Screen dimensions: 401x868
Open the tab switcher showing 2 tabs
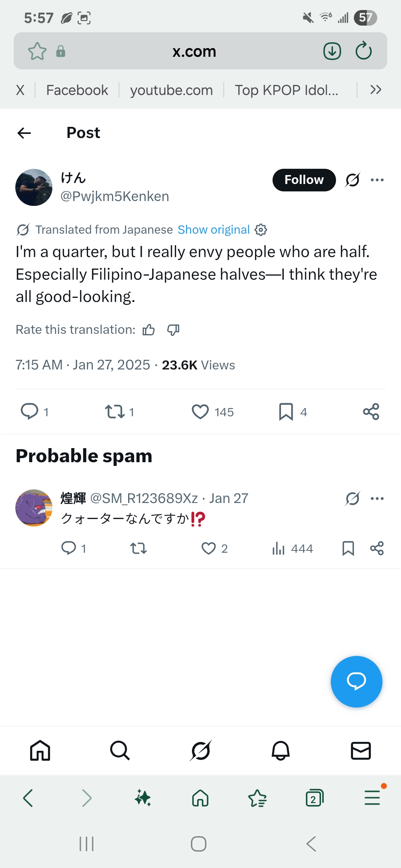314,798
